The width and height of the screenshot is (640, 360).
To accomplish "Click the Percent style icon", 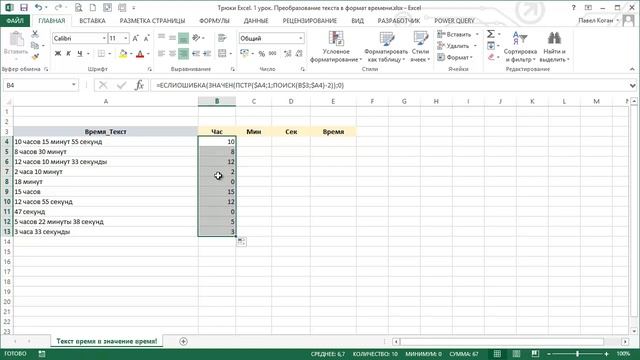I will click(262, 54).
